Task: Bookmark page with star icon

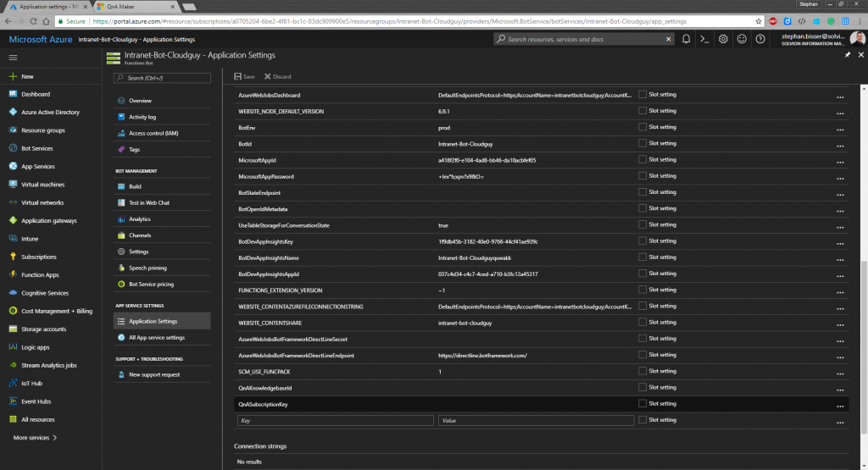Action: click(x=759, y=21)
